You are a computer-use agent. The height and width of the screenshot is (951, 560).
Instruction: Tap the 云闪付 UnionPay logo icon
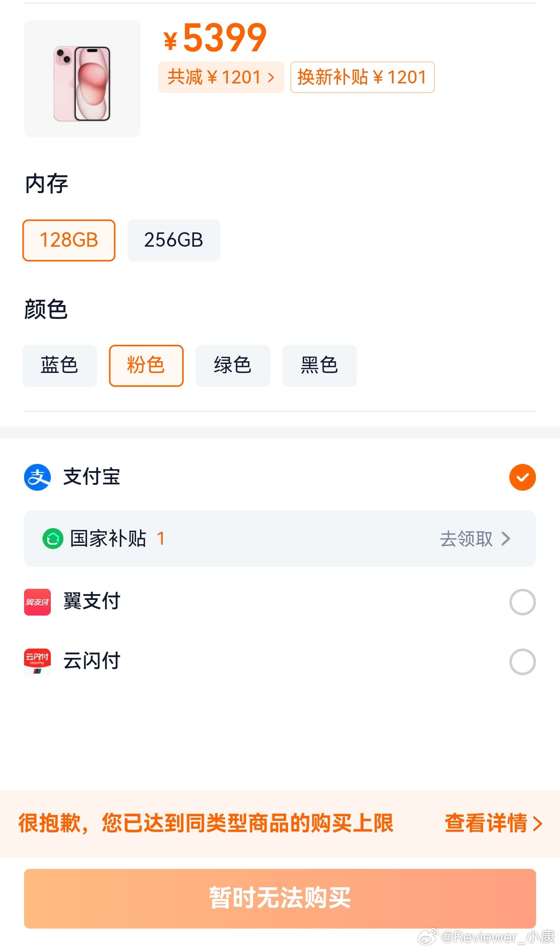37,662
